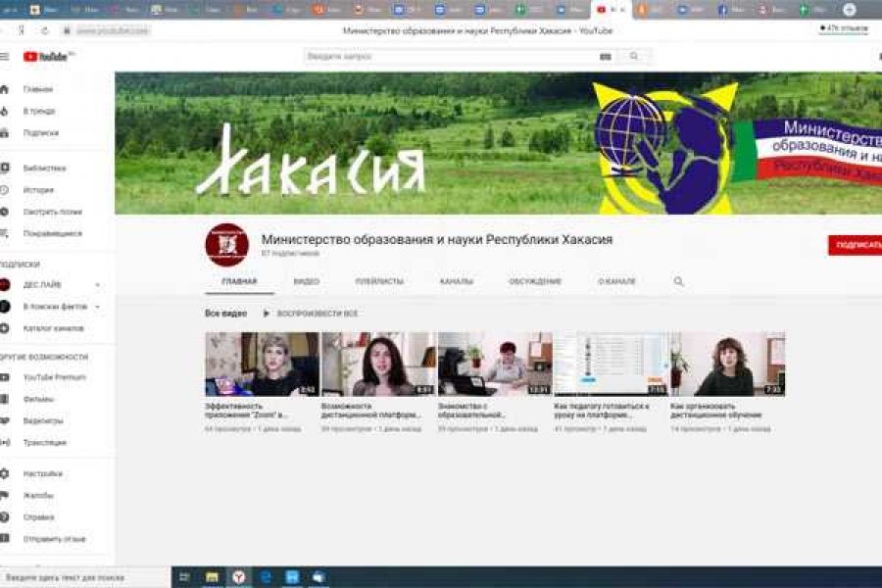The height and width of the screenshot is (588, 882).
Task: Click ВОСПРОИЗВЕСТИ ВСЕ play all link
Action: click(x=310, y=314)
